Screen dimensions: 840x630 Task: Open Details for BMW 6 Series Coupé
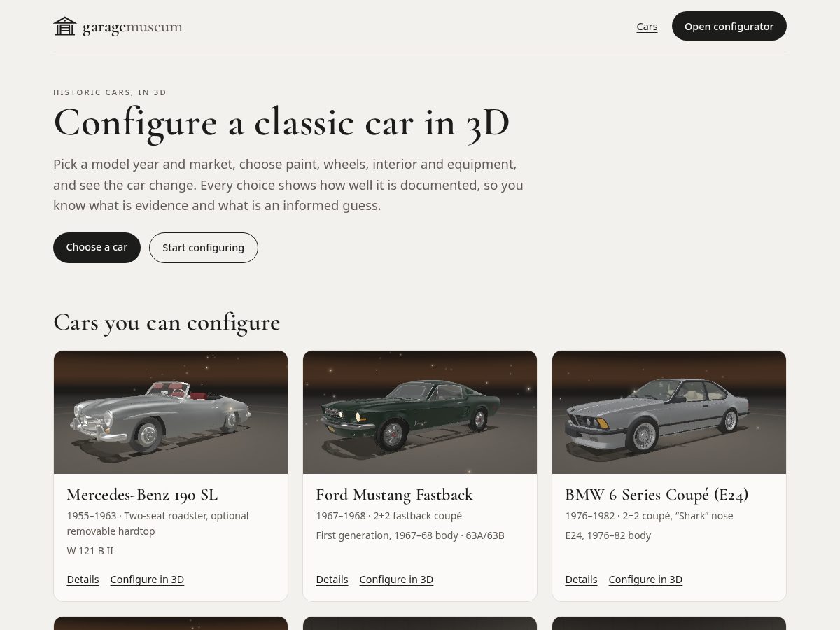point(581,580)
